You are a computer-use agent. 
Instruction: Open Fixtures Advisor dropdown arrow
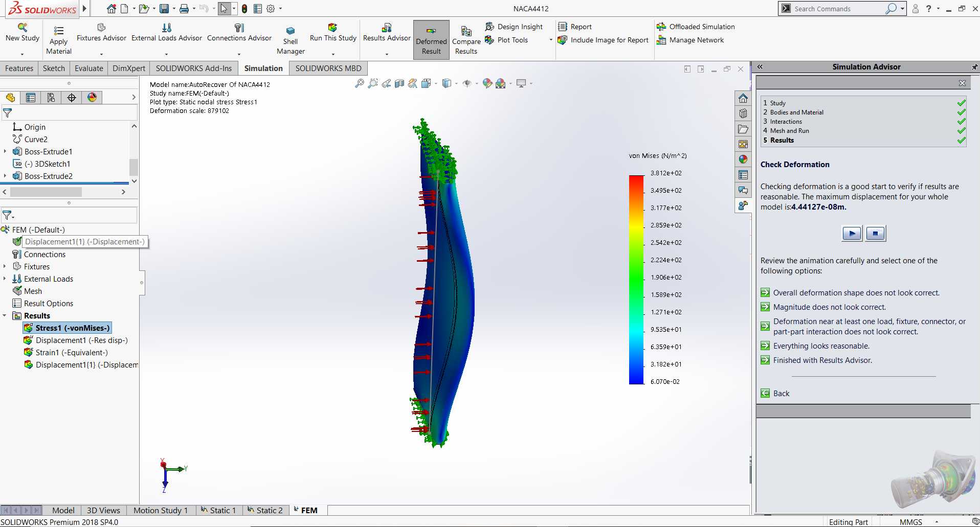click(x=101, y=54)
